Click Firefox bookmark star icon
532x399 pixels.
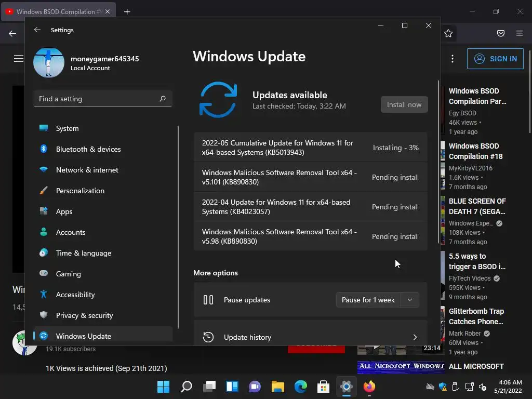(448, 33)
